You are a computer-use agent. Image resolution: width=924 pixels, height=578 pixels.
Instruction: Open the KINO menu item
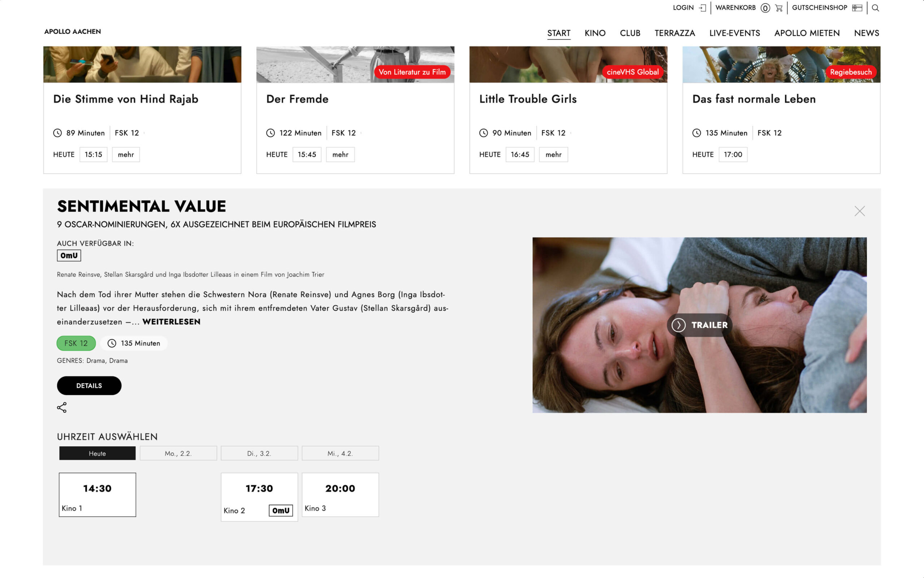coord(595,33)
